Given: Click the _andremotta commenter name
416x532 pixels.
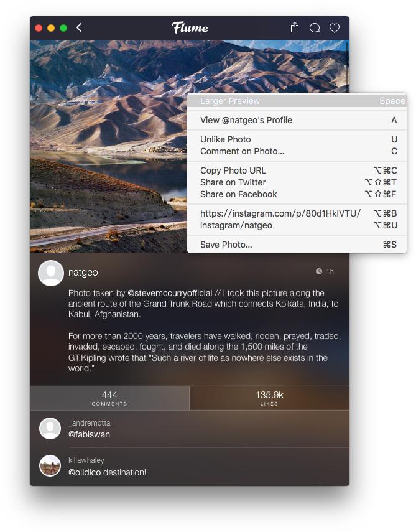Looking at the screenshot, I should coord(90,423).
